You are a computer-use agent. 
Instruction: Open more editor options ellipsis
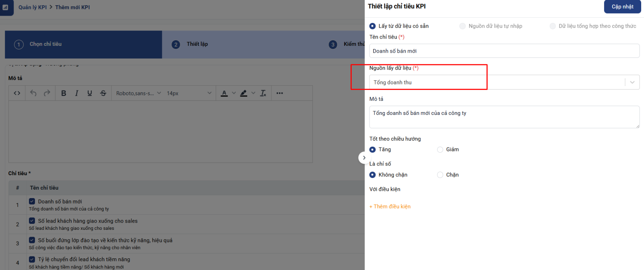tap(280, 93)
